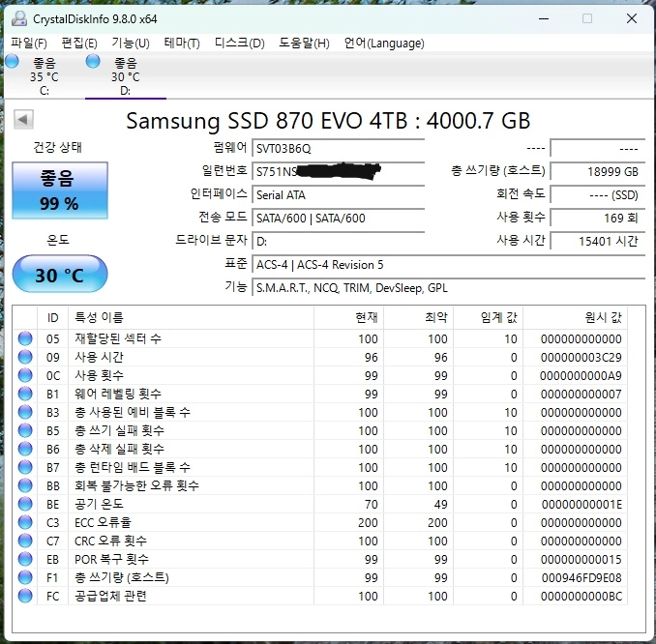656x644 pixels.
Task: Click the 건강 상태 label
Action: (58, 147)
